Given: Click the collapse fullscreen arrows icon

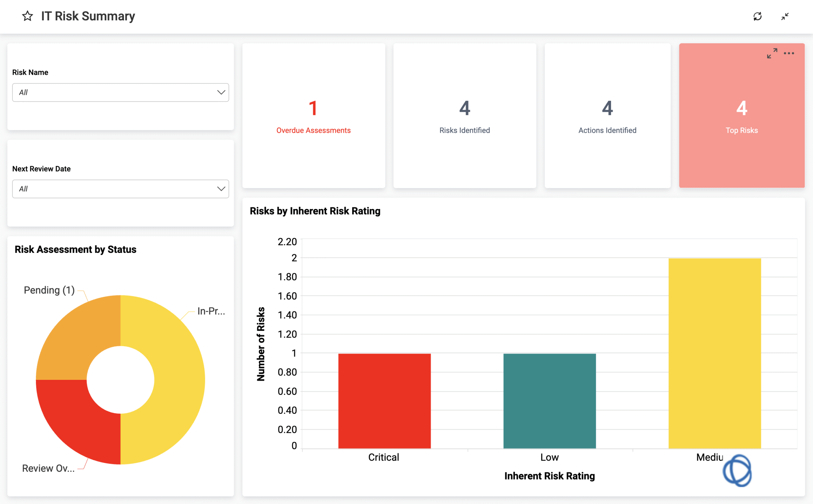Looking at the screenshot, I should (x=785, y=16).
